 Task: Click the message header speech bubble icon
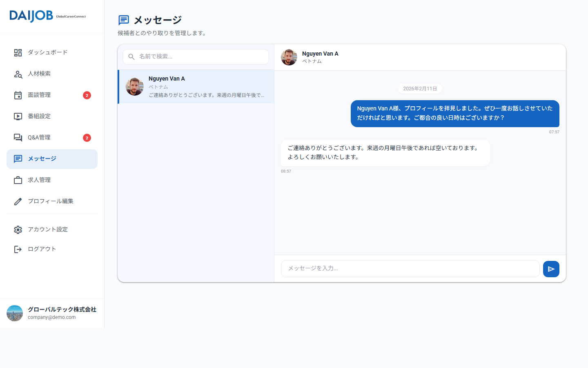coord(123,20)
